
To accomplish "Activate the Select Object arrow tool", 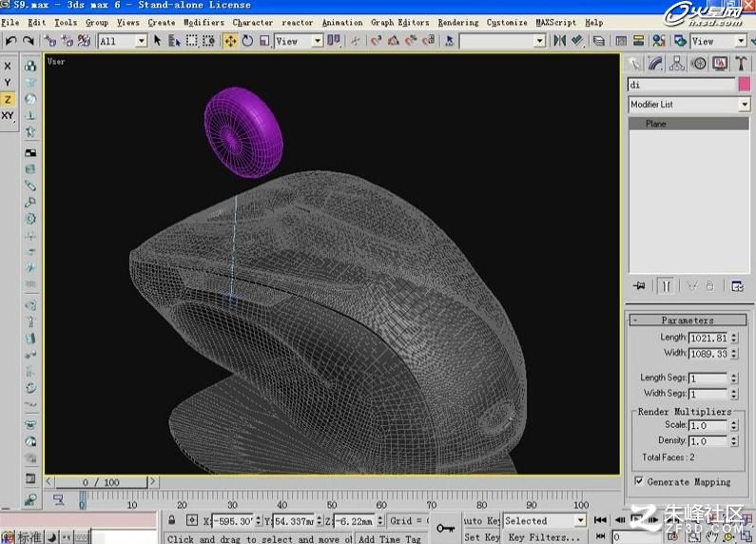I will 157,41.
